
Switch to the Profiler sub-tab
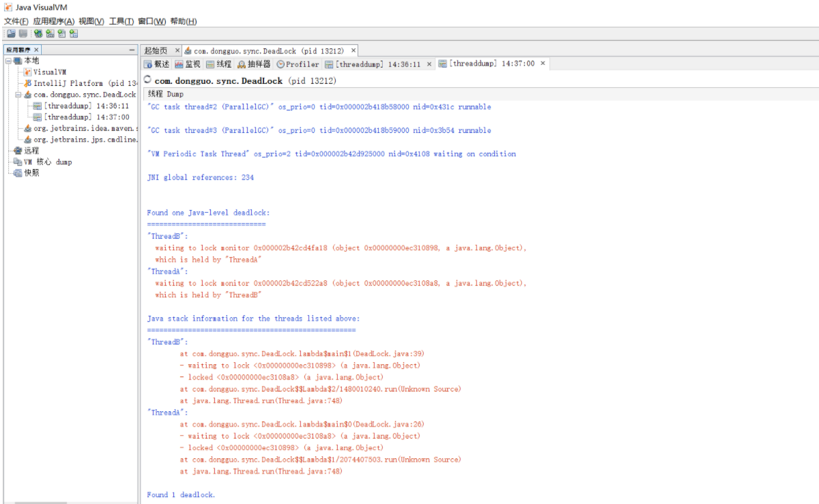(298, 64)
